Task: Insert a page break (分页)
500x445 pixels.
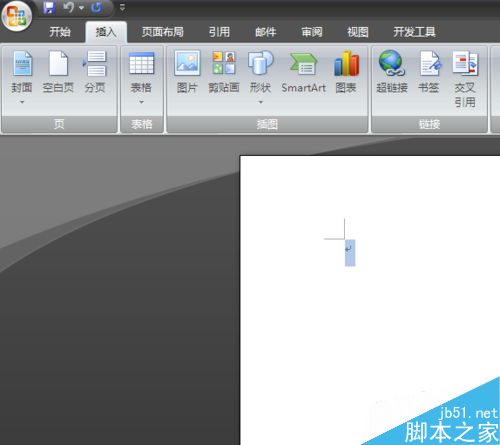Action: pos(95,72)
